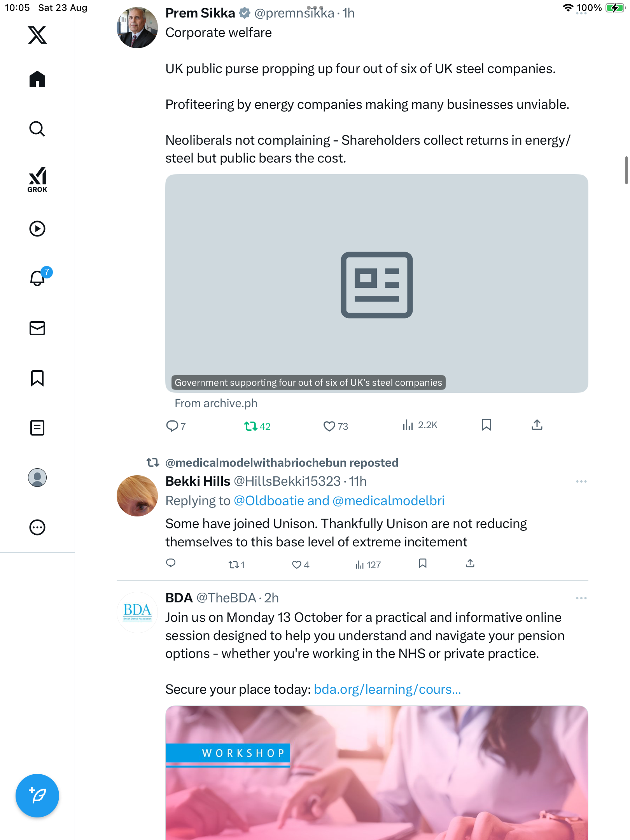The width and height of the screenshot is (630, 840).
Task: Expand the sidebar More circle menu
Action: [x=37, y=527]
